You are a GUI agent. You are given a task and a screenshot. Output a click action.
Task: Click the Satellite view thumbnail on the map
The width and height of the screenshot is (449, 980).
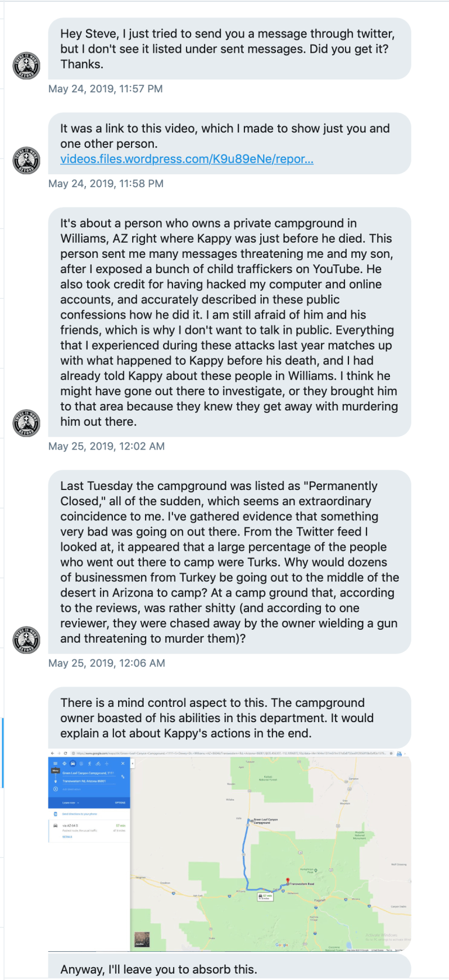pyautogui.click(x=142, y=940)
